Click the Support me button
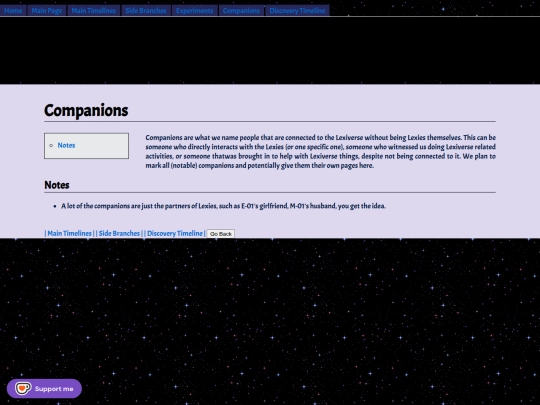The width and height of the screenshot is (540, 405). tap(44, 389)
